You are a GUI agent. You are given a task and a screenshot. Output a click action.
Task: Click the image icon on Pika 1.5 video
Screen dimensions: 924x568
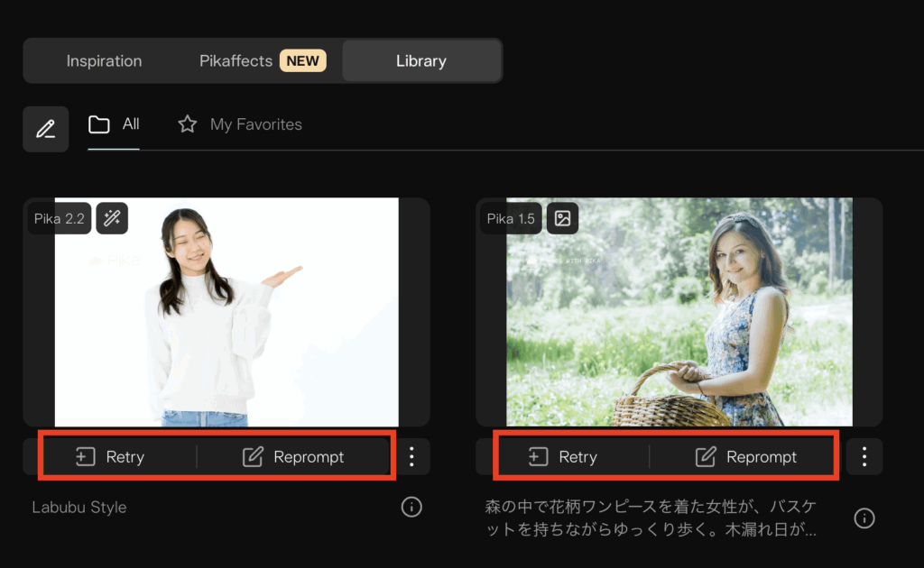[x=562, y=218]
